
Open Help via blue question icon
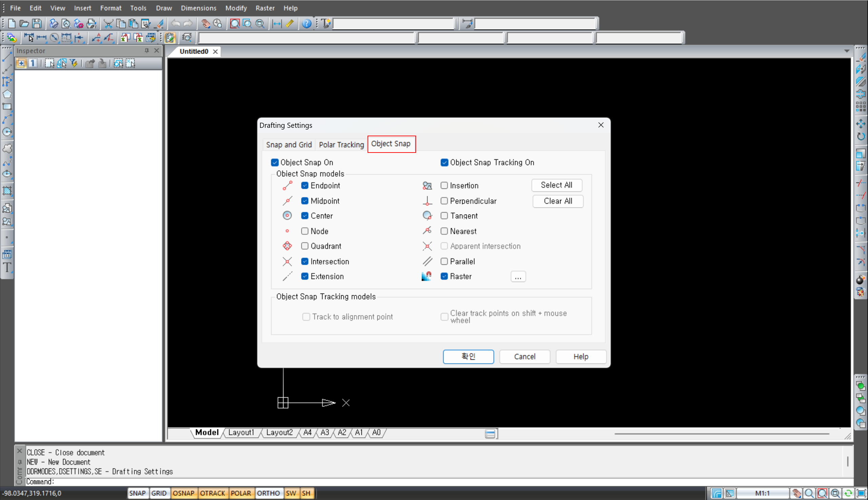pos(307,23)
